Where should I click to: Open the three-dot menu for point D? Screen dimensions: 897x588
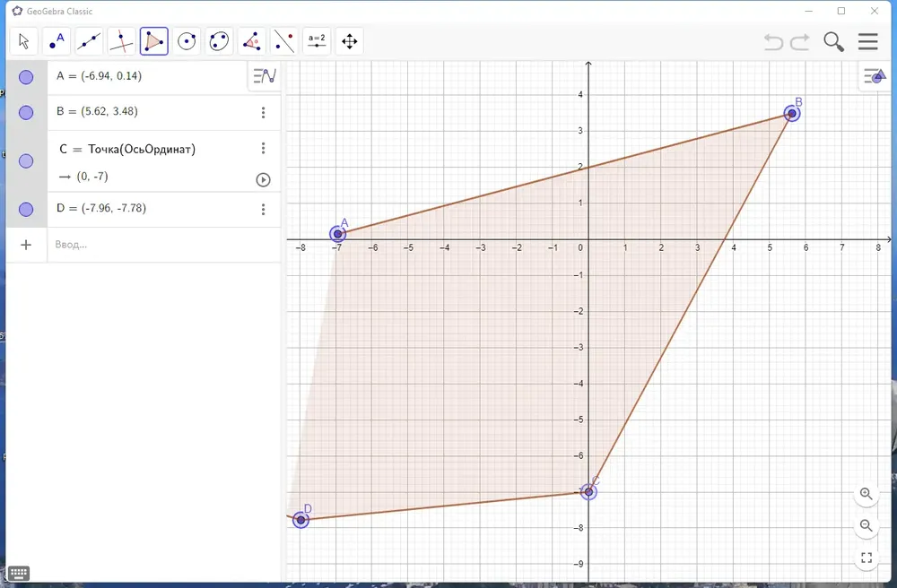pyautogui.click(x=263, y=209)
